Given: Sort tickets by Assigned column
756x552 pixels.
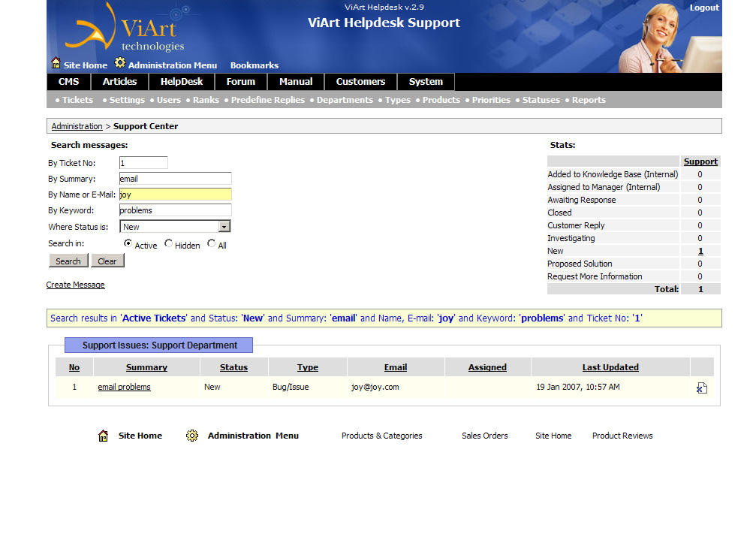Looking at the screenshot, I should tap(487, 367).
